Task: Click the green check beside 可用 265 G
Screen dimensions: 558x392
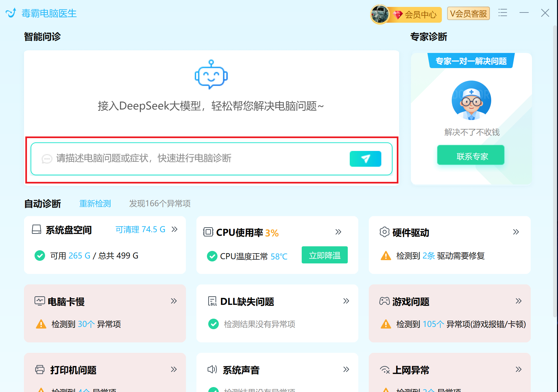Action: (40, 256)
